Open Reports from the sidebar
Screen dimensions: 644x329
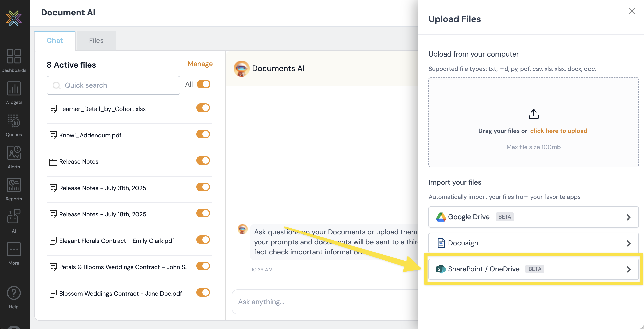pyautogui.click(x=14, y=185)
